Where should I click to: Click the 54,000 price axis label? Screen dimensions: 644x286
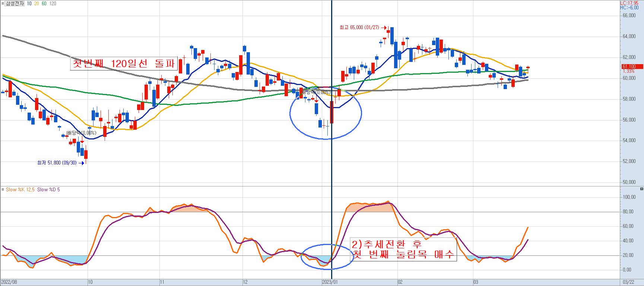[629, 141]
